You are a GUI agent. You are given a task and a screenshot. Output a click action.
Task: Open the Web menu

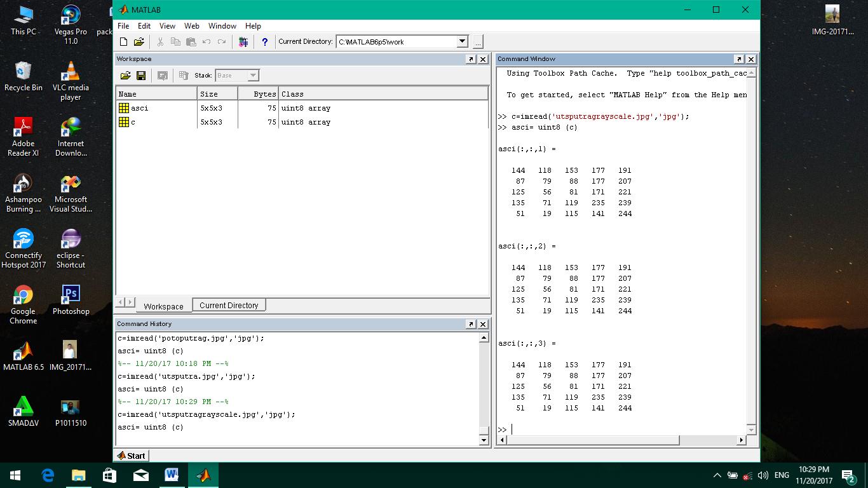click(191, 26)
